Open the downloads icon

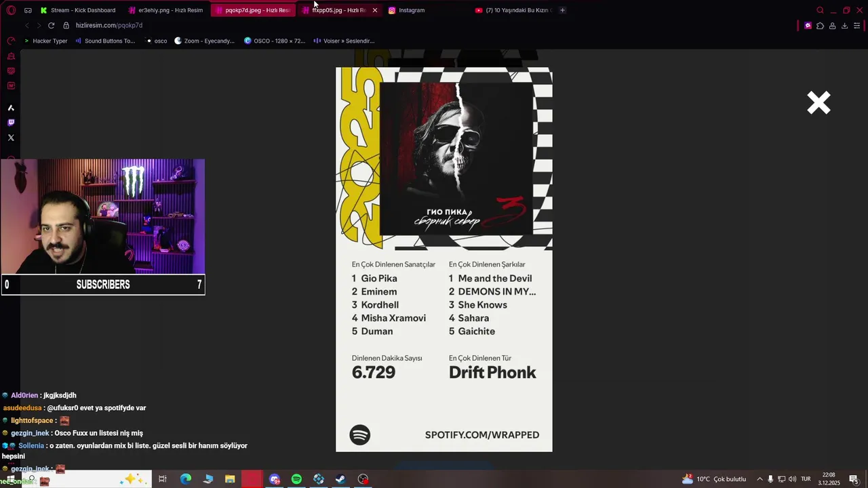(844, 26)
